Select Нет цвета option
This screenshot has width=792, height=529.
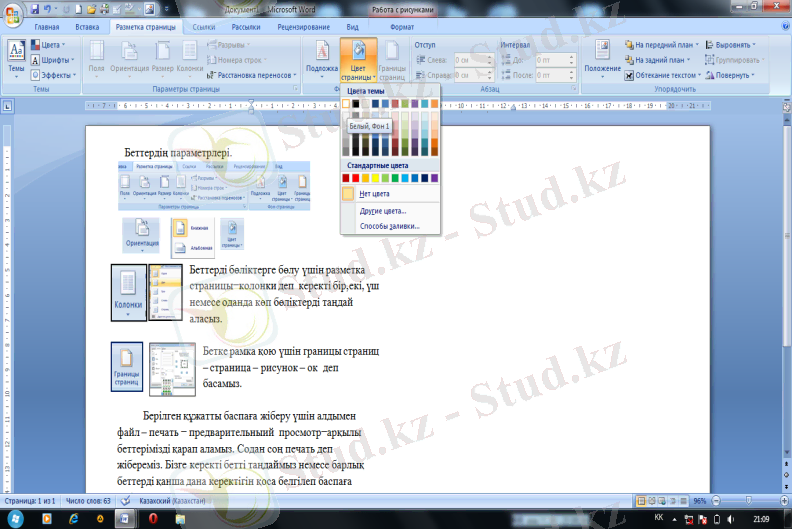(374, 194)
